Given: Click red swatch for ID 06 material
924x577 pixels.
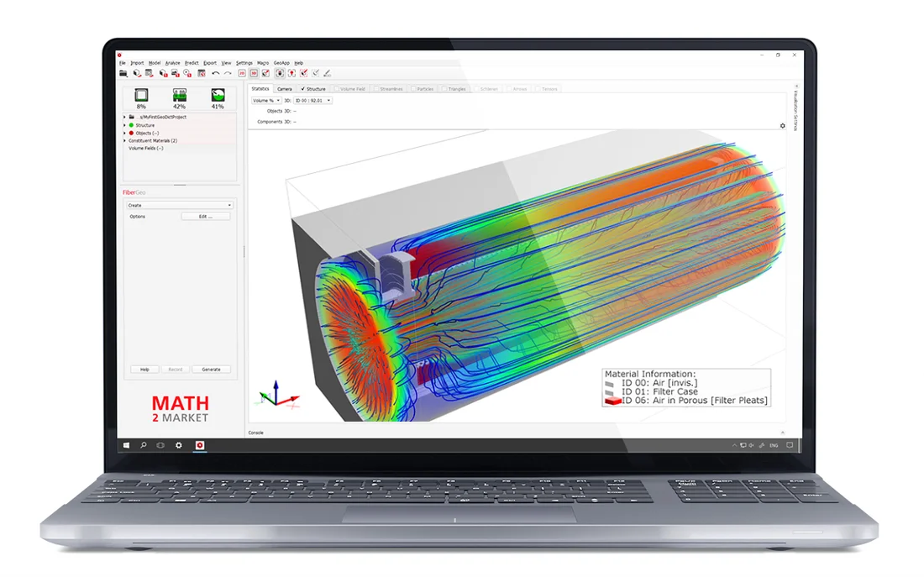Looking at the screenshot, I should coord(613,400).
